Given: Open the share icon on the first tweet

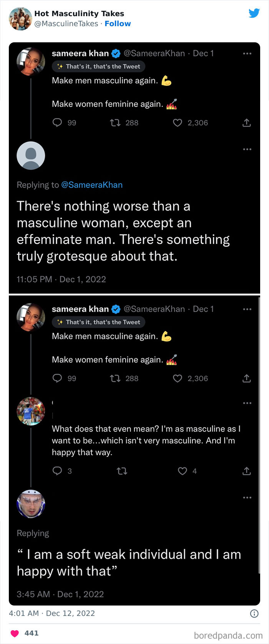Looking at the screenshot, I should (246, 122).
